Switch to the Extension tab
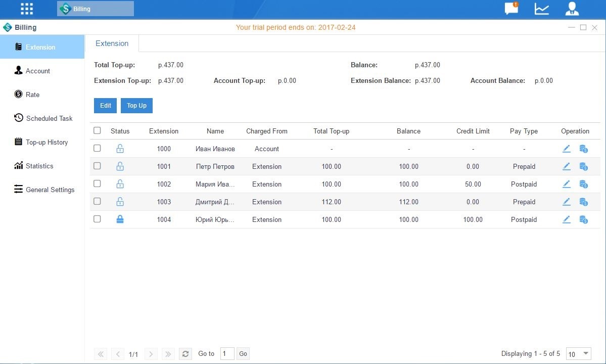Image resolution: width=606 pixels, height=364 pixels. click(112, 43)
